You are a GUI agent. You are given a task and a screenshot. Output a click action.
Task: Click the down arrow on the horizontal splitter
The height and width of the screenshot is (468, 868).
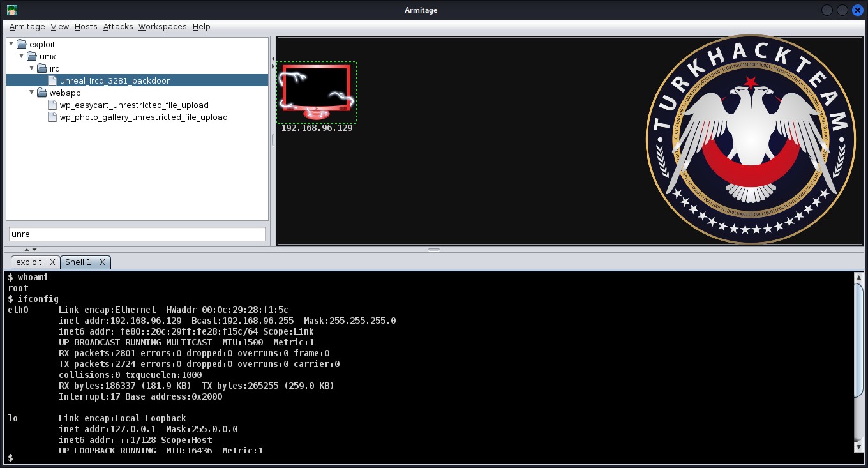click(34, 250)
